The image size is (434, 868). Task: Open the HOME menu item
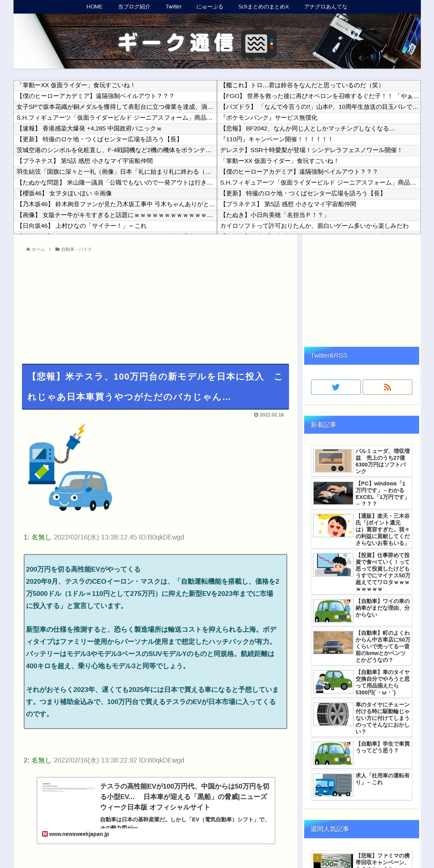click(94, 6)
